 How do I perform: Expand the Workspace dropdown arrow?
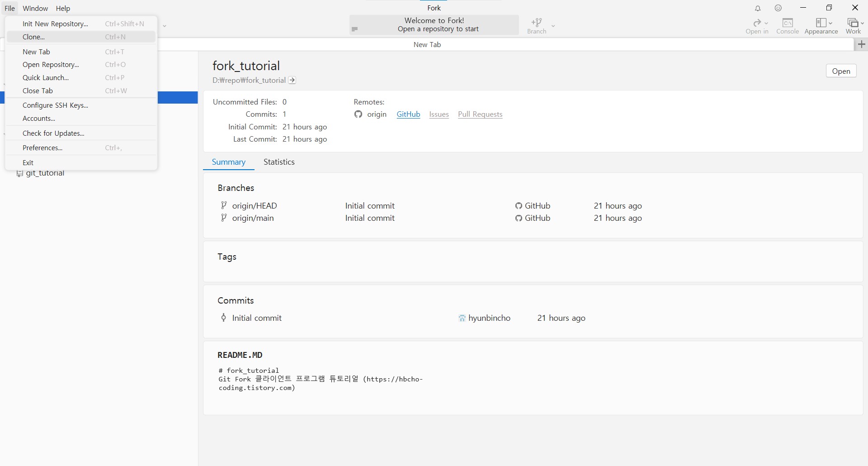862,23
